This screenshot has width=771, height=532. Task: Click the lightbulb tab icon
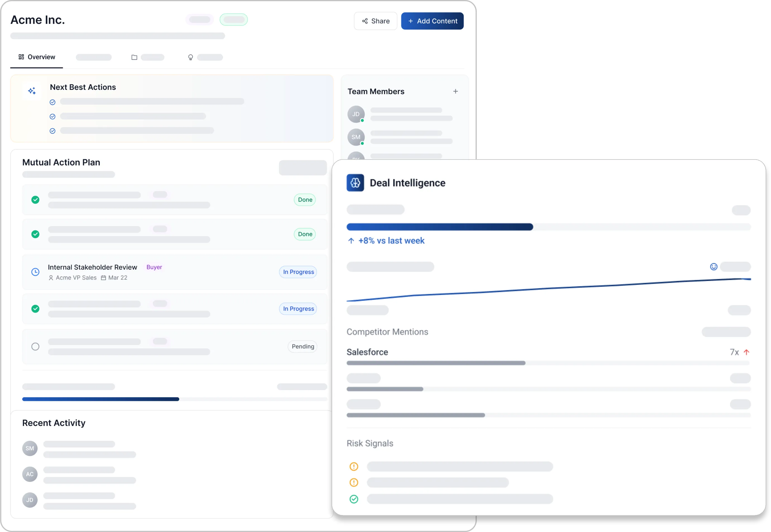pos(191,57)
